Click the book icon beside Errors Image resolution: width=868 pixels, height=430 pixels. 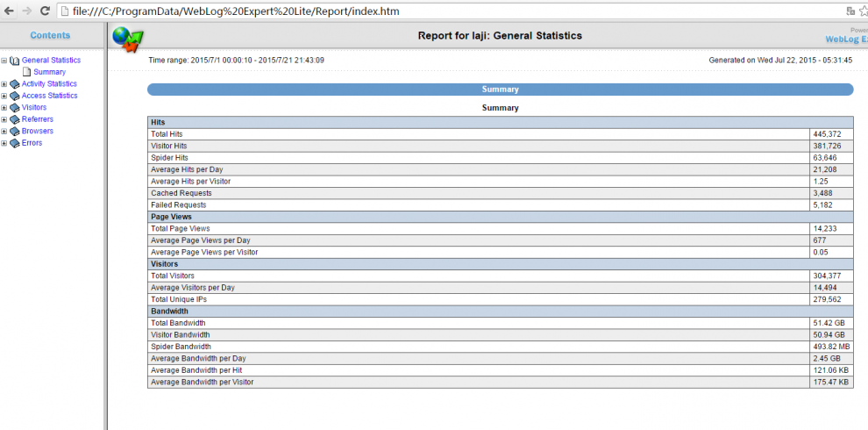point(14,143)
